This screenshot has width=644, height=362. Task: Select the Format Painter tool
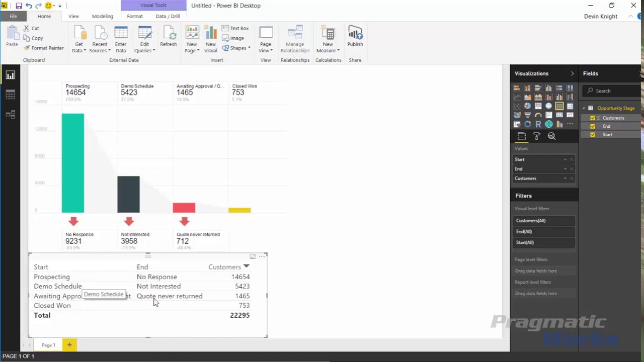click(x=44, y=48)
